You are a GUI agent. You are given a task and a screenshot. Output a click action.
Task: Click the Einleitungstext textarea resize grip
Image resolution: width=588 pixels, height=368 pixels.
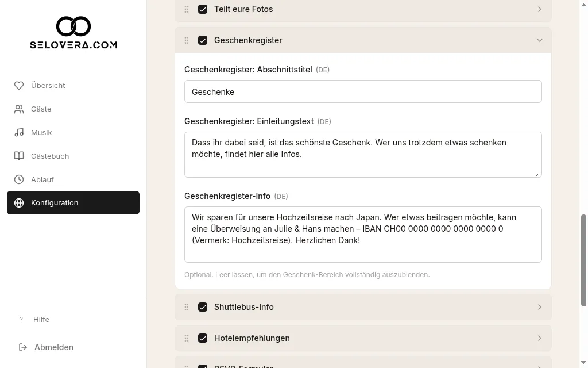539,174
